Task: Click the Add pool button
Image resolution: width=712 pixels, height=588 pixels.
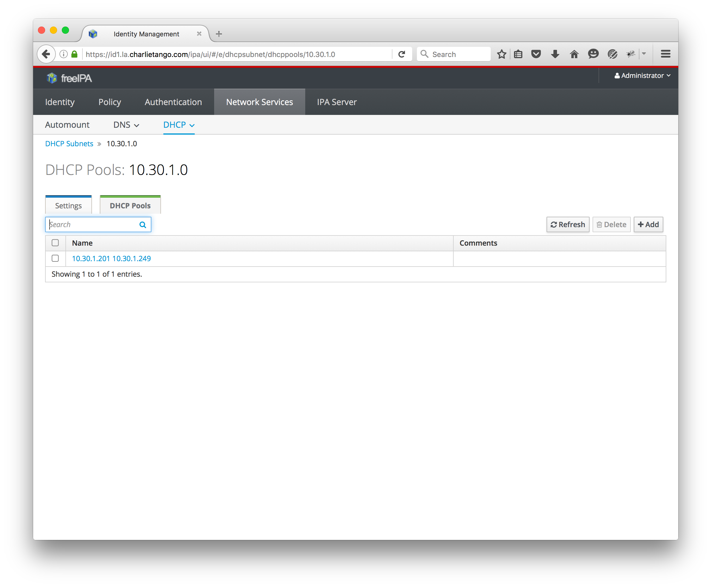Action: pyautogui.click(x=648, y=224)
